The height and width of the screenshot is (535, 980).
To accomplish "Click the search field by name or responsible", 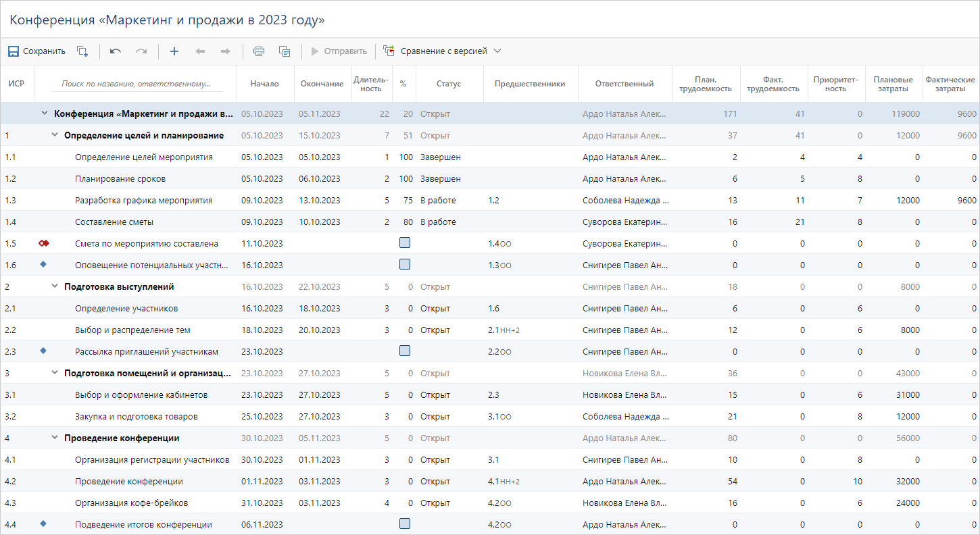I will 136,84.
